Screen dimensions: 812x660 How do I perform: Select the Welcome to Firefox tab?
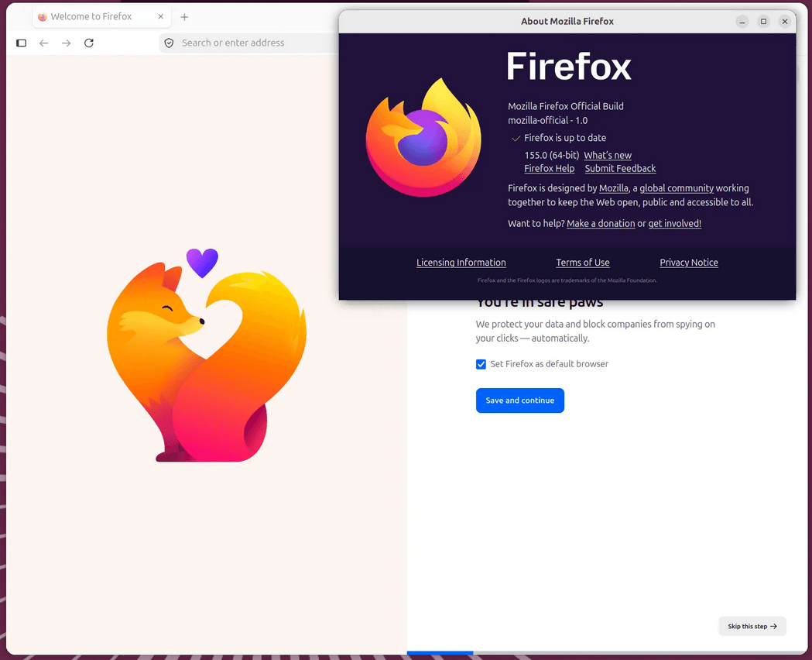point(101,16)
